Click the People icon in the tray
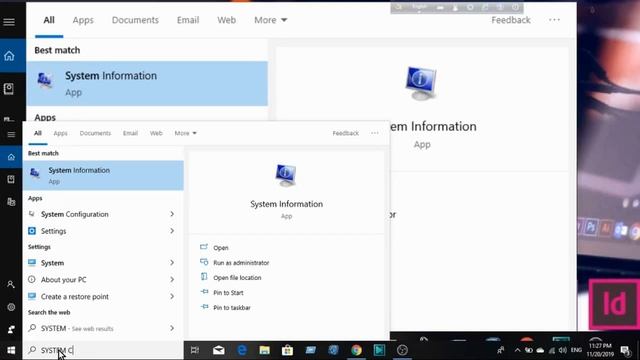640x360 pixels. point(501,350)
